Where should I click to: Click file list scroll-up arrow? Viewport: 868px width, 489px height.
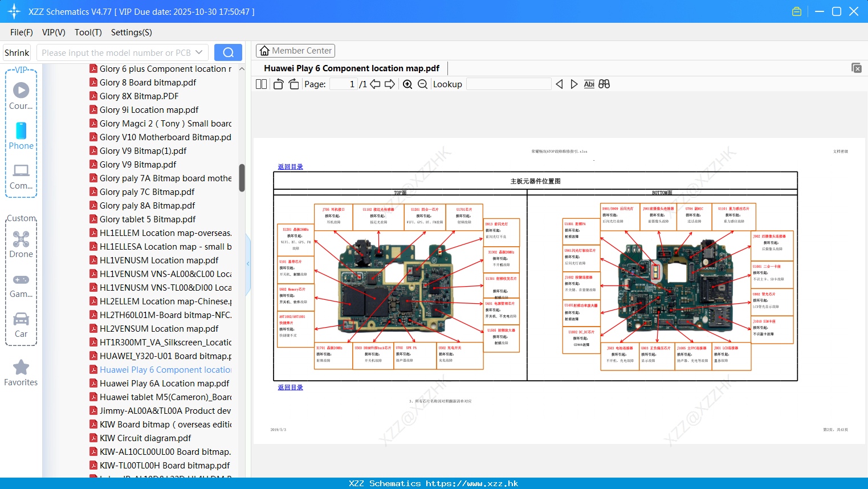click(242, 69)
